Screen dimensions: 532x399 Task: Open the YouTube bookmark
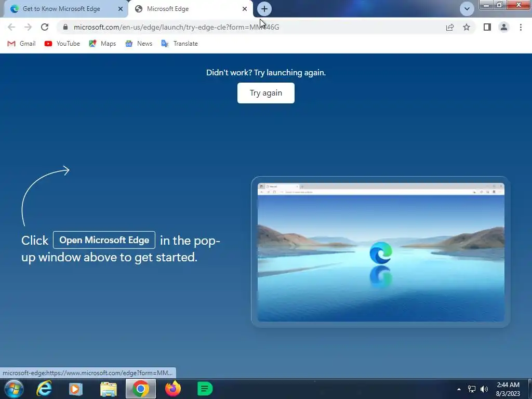coord(62,44)
